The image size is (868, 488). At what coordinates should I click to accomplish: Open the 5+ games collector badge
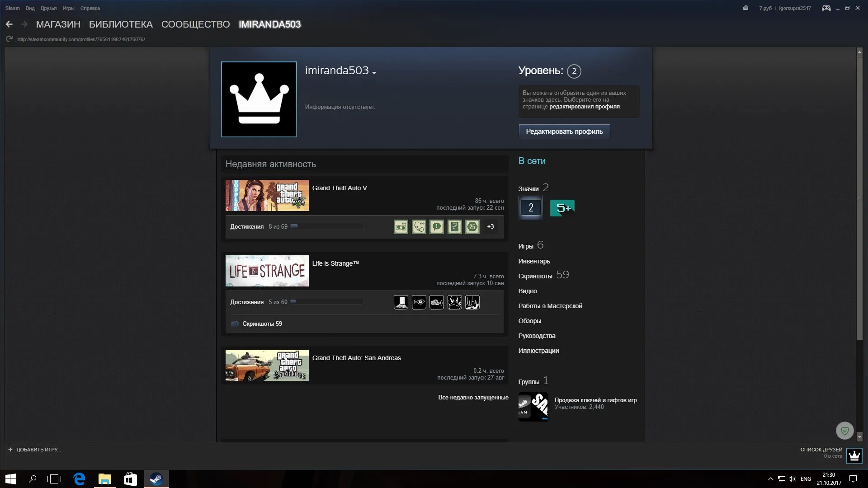pos(562,208)
